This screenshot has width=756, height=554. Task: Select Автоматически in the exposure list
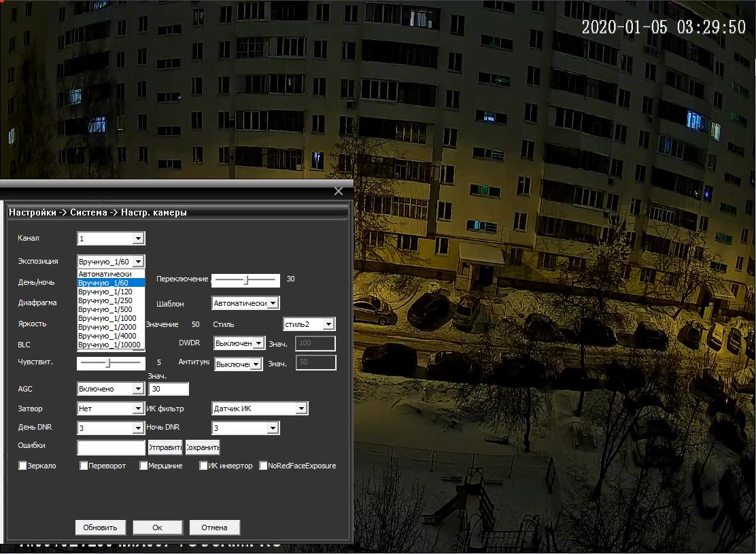tap(105, 274)
